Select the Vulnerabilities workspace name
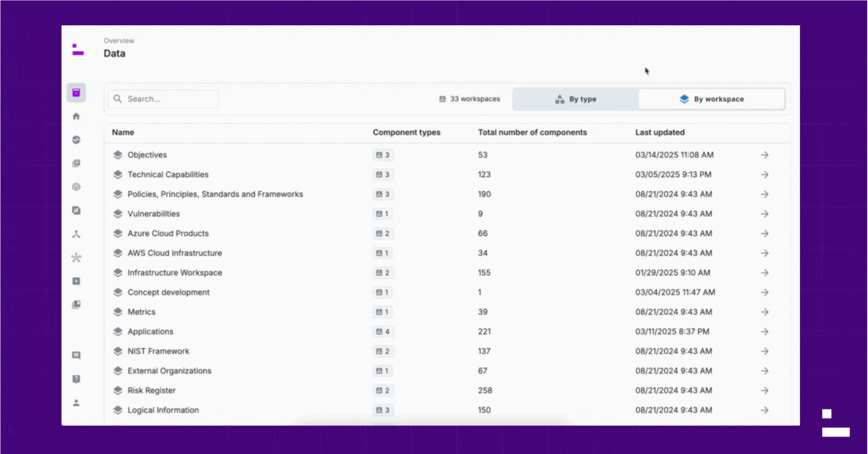Screen dimensions: 868x454 point(153,214)
